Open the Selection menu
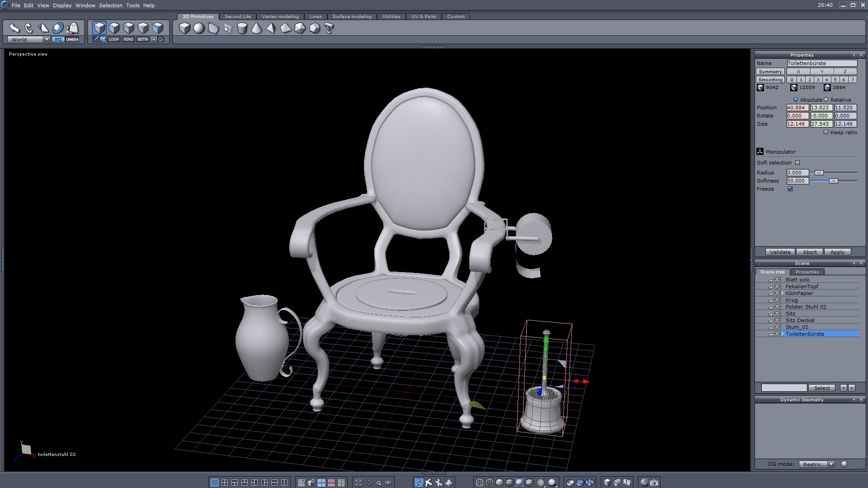The image size is (868, 488). [x=110, y=5]
